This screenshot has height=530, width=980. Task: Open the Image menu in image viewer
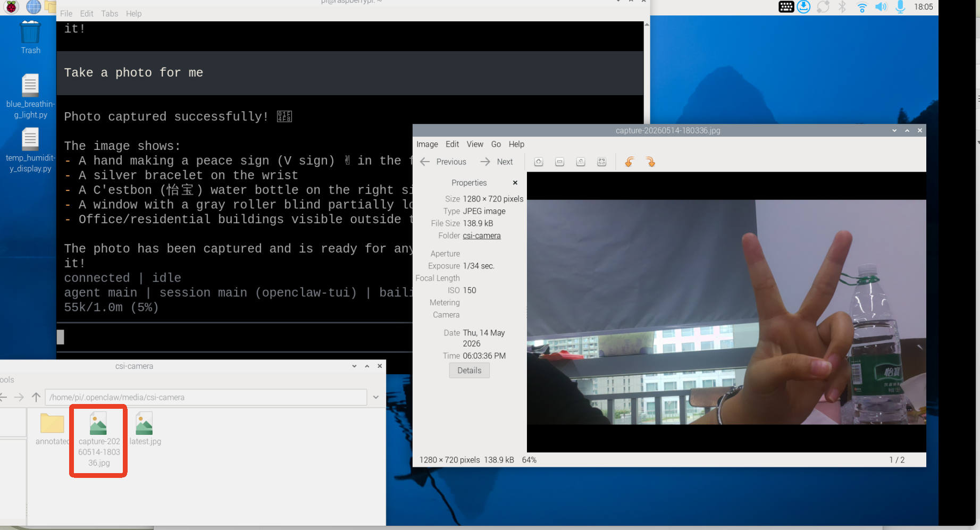427,144
